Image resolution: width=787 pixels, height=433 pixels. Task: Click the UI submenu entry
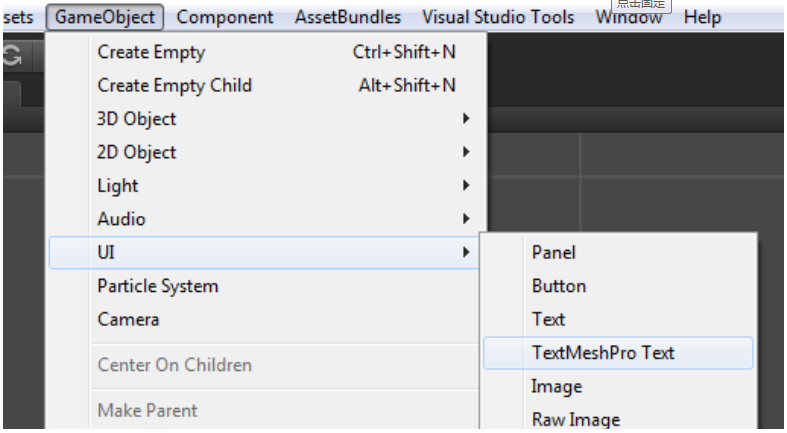point(106,253)
